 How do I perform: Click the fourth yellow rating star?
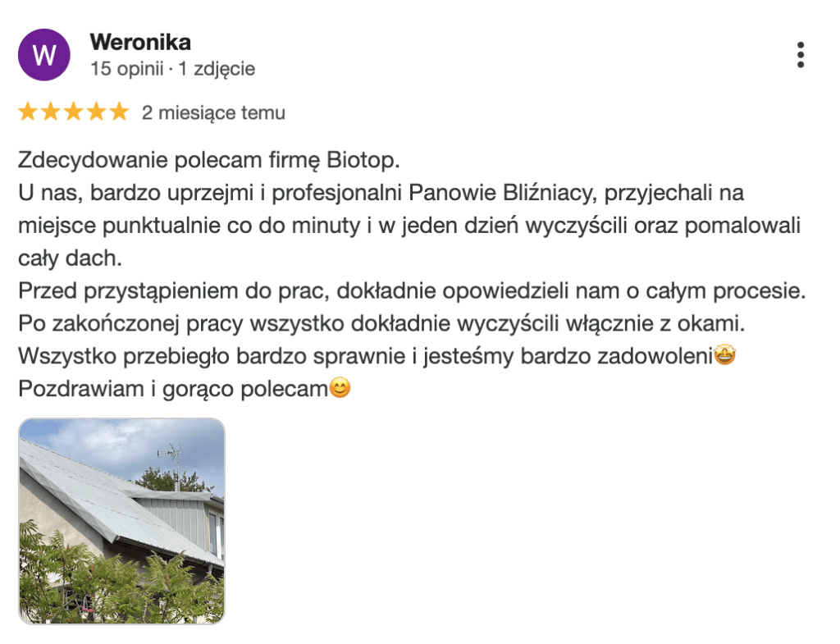coord(97,112)
